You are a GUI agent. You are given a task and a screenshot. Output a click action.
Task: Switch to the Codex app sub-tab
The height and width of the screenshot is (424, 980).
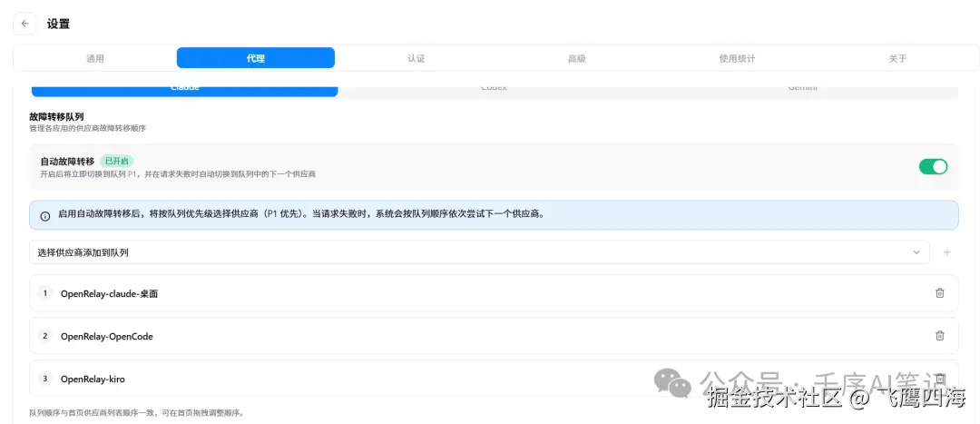[x=493, y=91]
